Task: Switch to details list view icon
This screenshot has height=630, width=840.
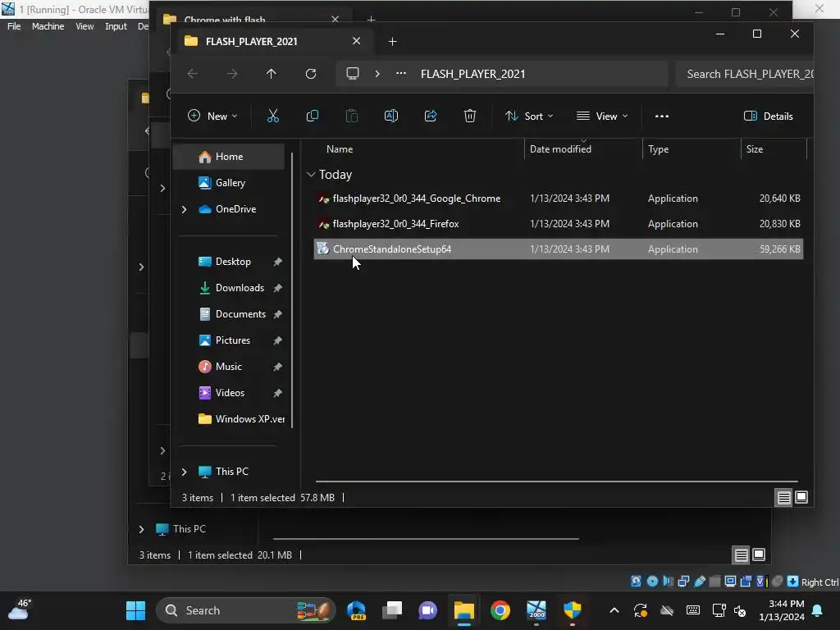Action: (x=783, y=498)
